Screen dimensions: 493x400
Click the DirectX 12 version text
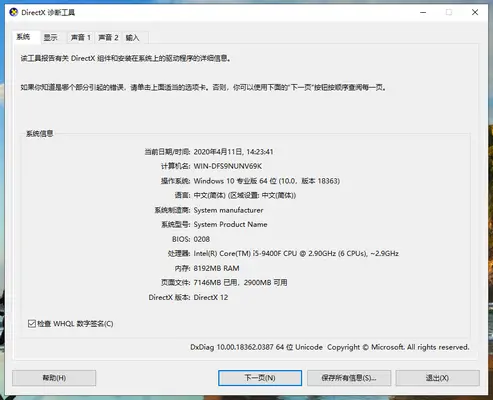[x=211, y=297]
